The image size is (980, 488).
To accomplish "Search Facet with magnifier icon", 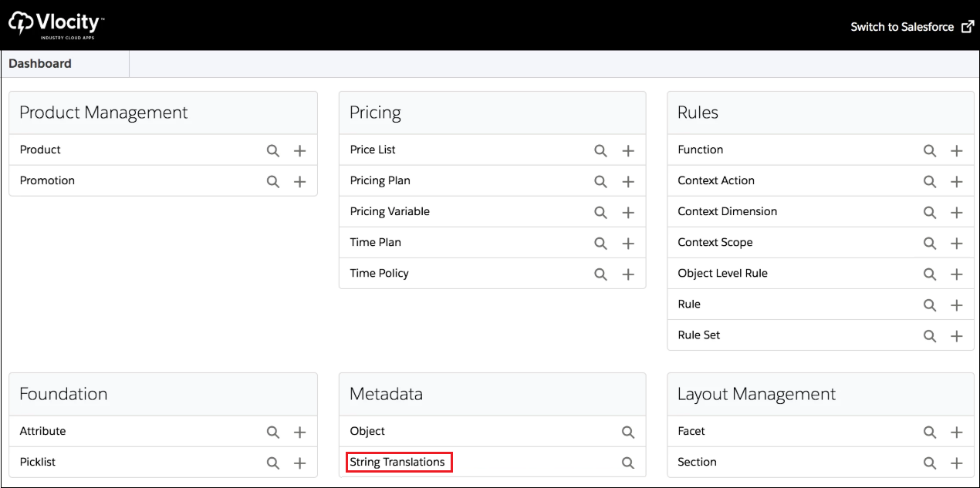I will pos(930,432).
